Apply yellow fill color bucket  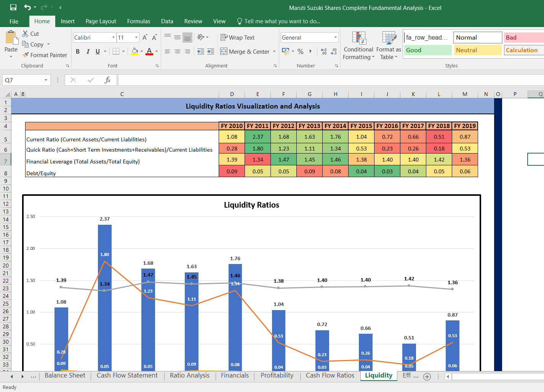pos(134,51)
